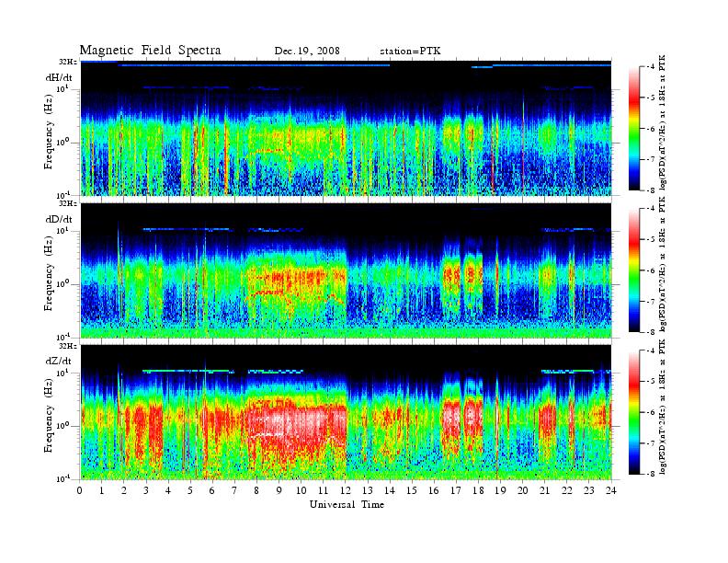Image resolution: width=728 pixels, height=563 pixels.
Task: Click hour '21' on the time axis
Action: [x=544, y=490]
